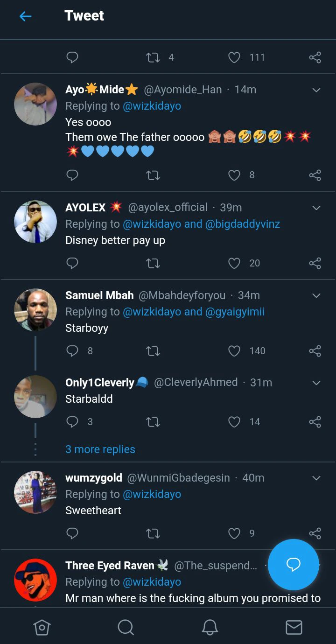The width and height of the screenshot is (336, 644).
Task: Tap the back arrow in header
Action: [25, 16]
